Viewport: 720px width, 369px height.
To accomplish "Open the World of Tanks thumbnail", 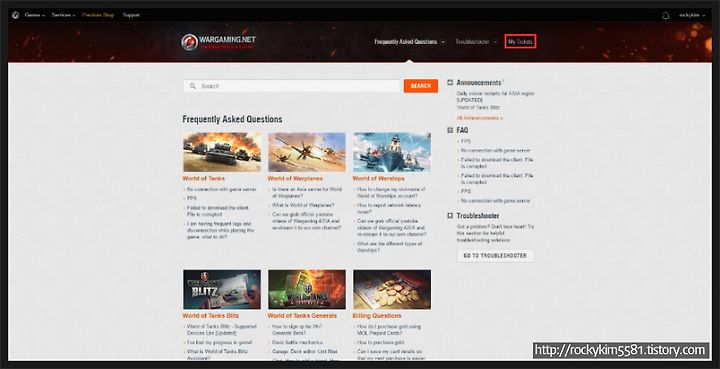I will [222, 152].
